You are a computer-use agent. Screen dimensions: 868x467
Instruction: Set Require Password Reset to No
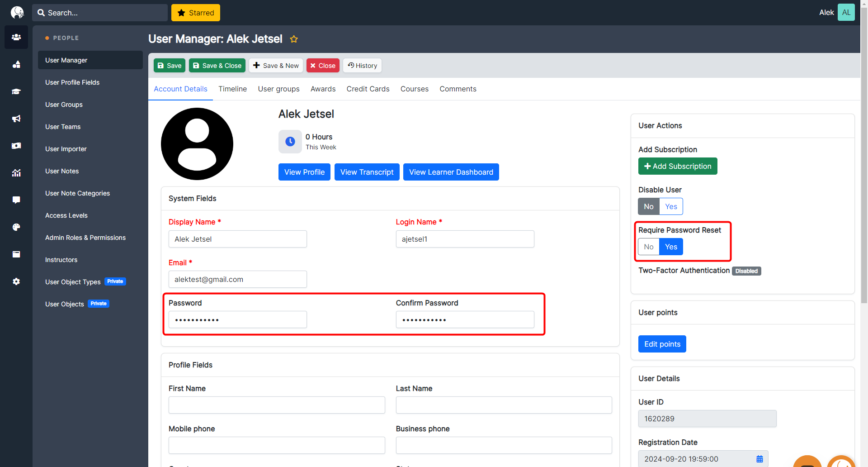(x=649, y=247)
